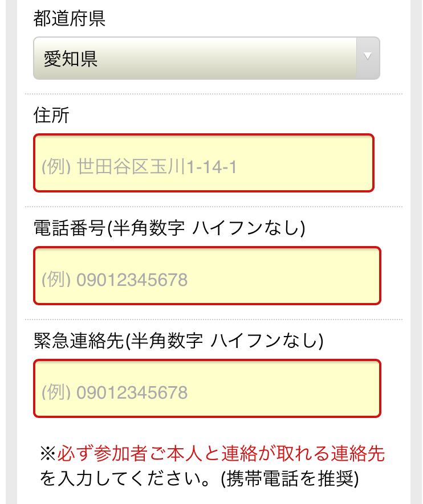Click the 09012345678 placeholder under 緊急連絡先
This screenshot has width=423, height=504.
(132, 392)
